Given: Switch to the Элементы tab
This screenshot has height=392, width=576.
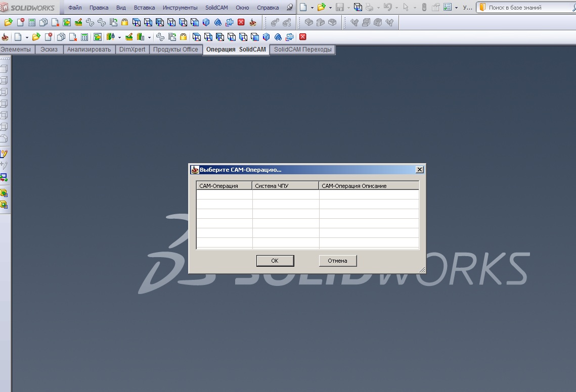Looking at the screenshot, I should pos(16,50).
